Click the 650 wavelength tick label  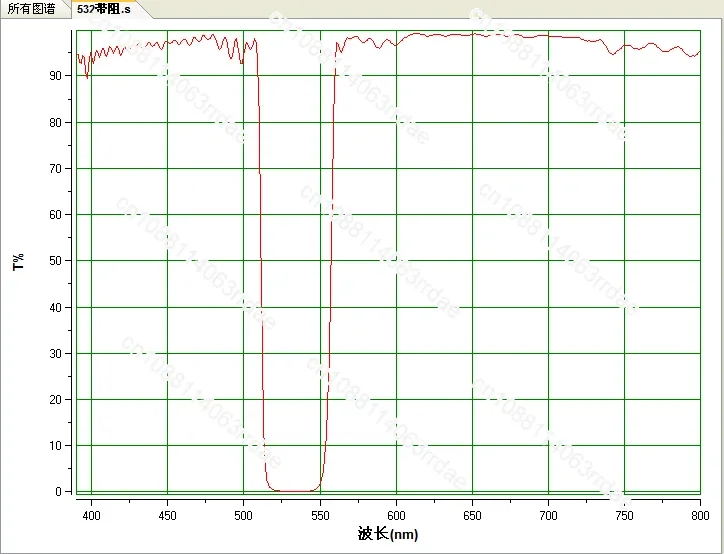coord(472,516)
